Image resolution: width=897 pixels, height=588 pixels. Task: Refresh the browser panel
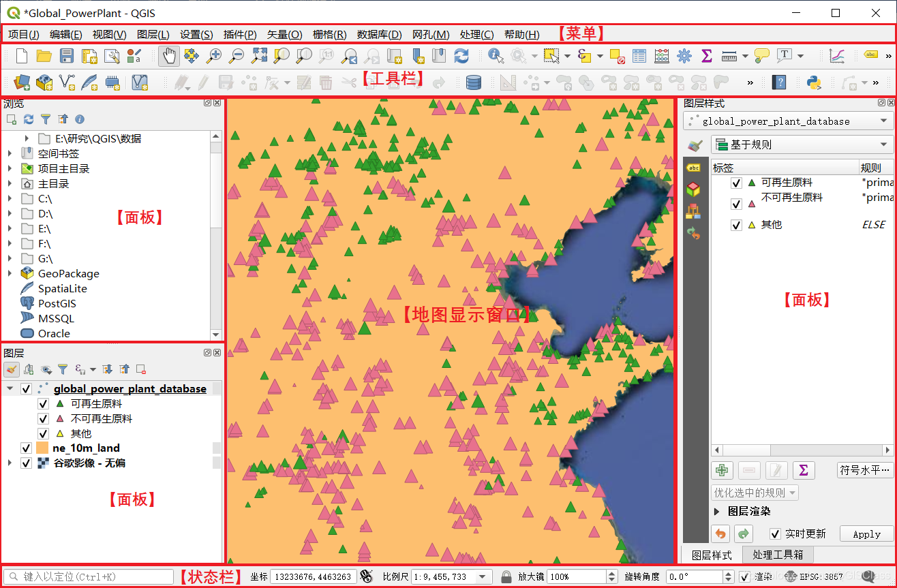[x=29, y=119]
